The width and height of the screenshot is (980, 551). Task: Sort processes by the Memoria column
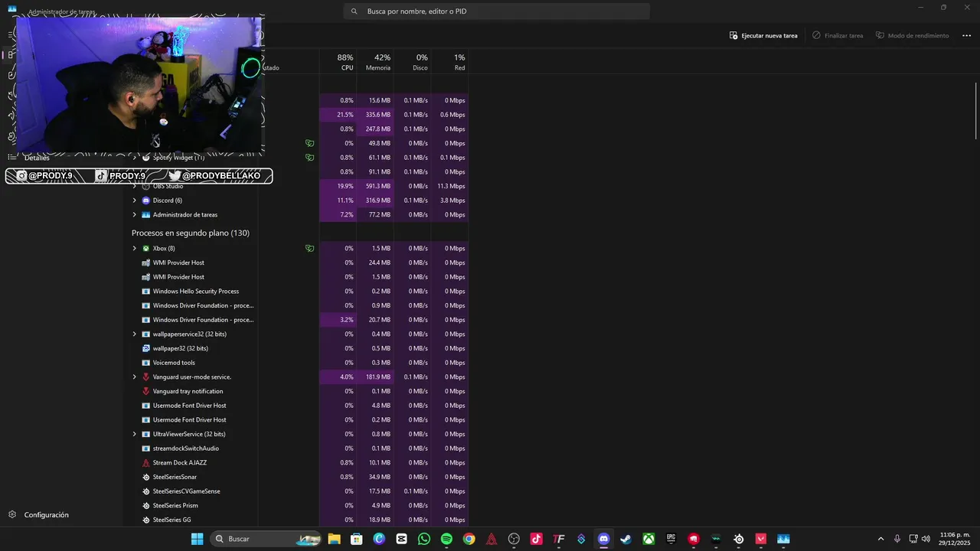[x=375, y=62]
